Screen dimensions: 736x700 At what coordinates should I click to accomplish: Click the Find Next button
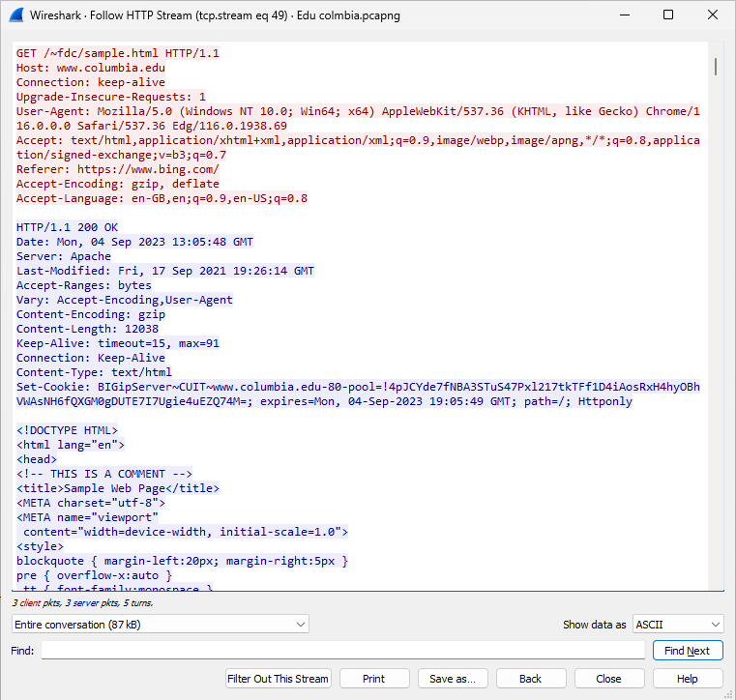pos(688,651)
